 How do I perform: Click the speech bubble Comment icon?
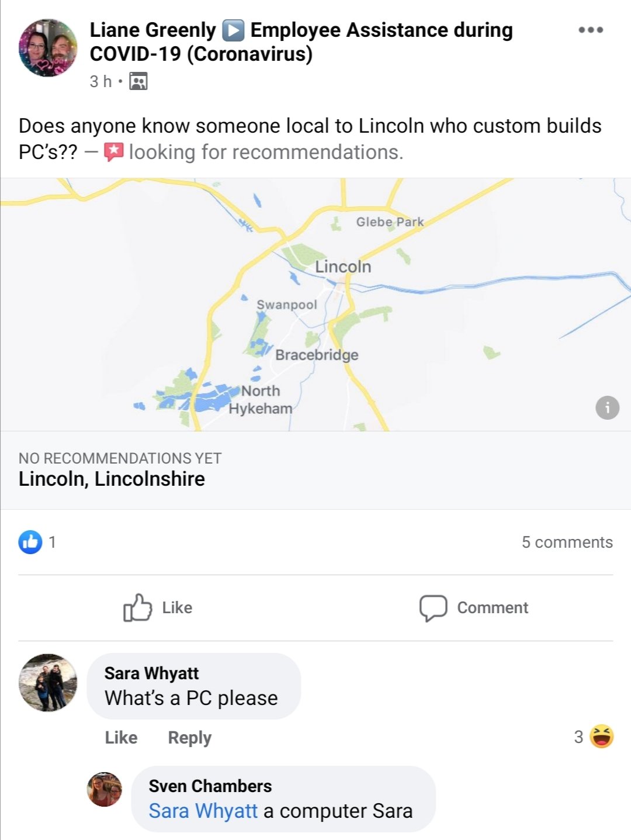point(433,608)
